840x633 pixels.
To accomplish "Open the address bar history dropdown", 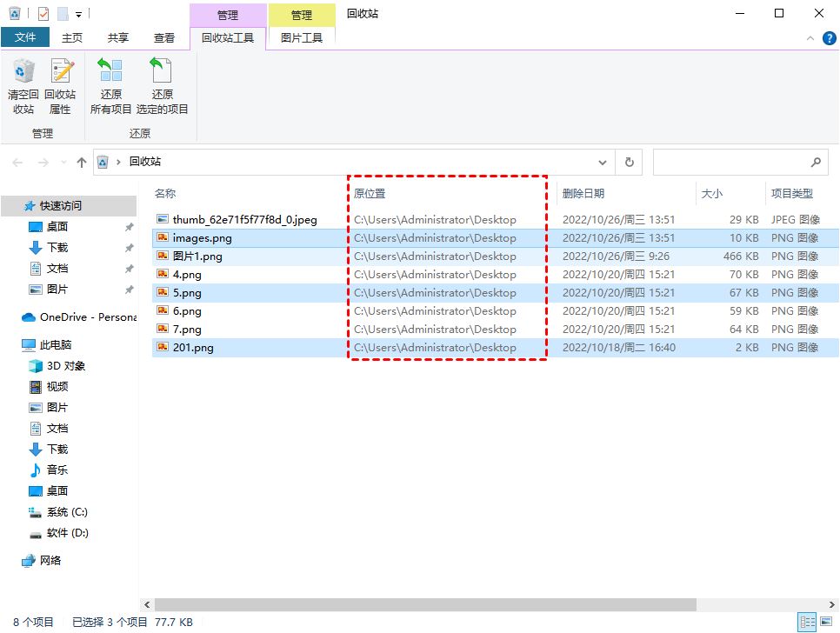I will coord(603,163).
